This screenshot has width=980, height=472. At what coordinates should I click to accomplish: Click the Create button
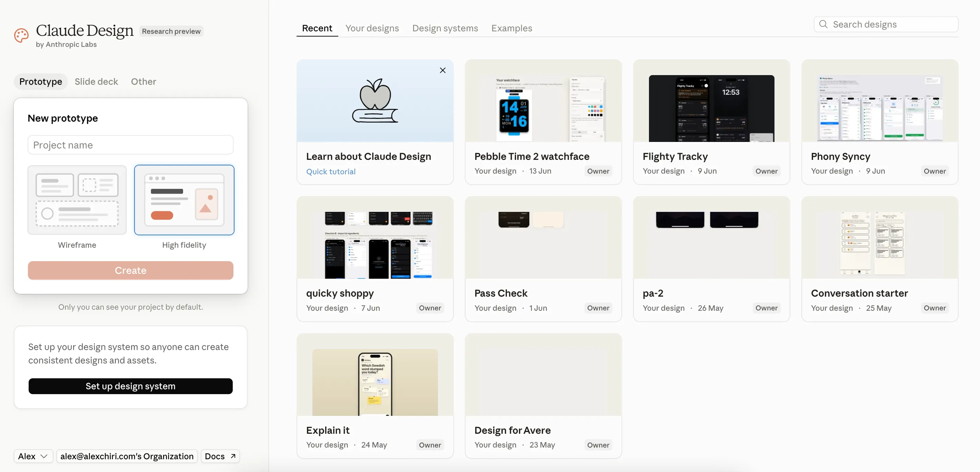coord(130,270)
